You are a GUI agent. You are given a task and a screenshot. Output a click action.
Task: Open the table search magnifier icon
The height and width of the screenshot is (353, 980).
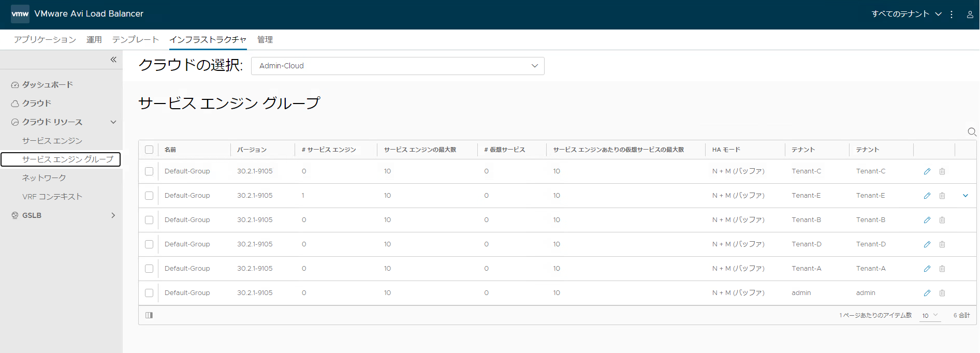(x=972, y=132)
